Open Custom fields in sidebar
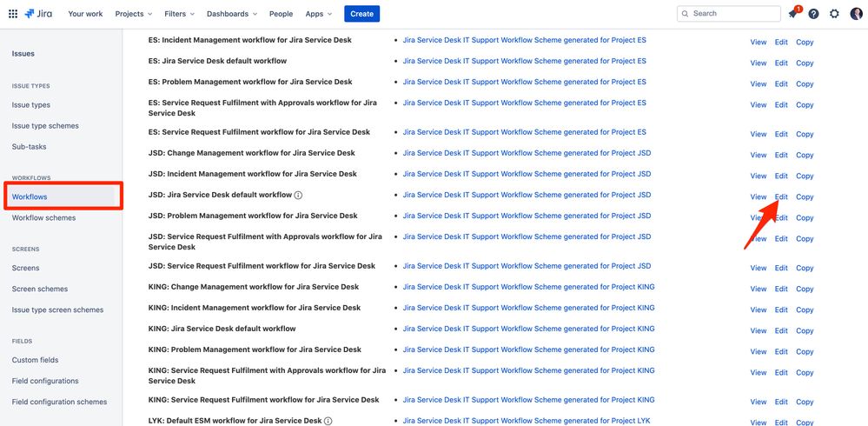The width and height of the screenshot is (868, 426). coord(35,360)
